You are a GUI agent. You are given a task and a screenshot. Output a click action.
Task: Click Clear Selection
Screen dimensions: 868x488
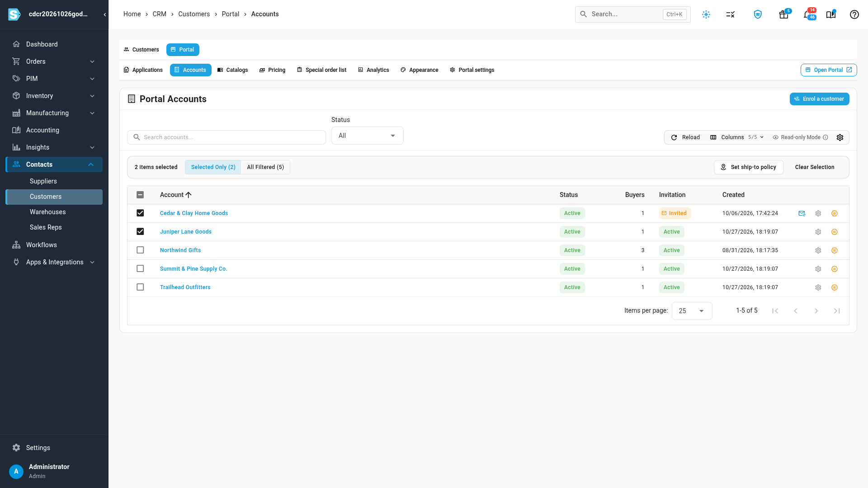coord(815,167)
